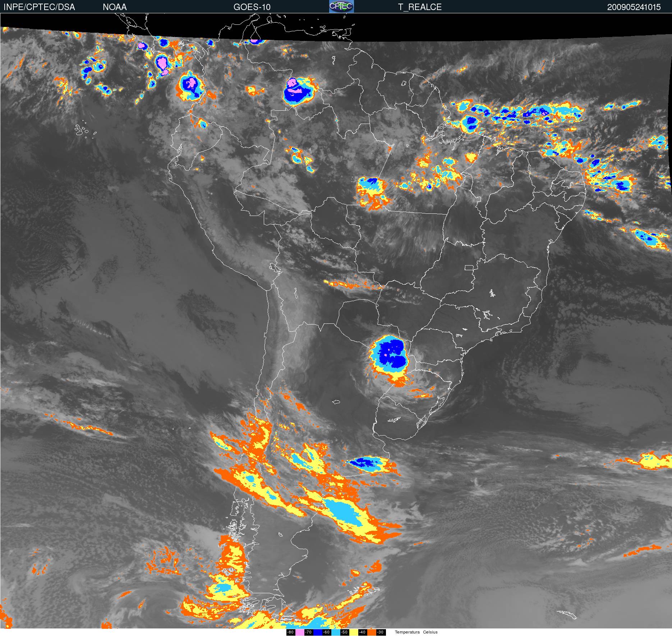Screen dimensions: 672x636
Task: Select the yellow temperature legend swatch
Action: [354, 632]
